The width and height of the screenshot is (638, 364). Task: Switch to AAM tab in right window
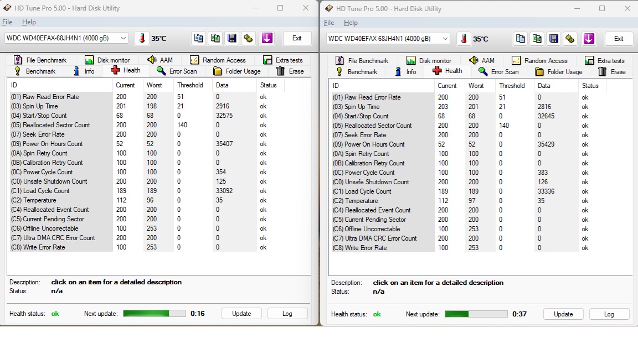coord(482,60)
